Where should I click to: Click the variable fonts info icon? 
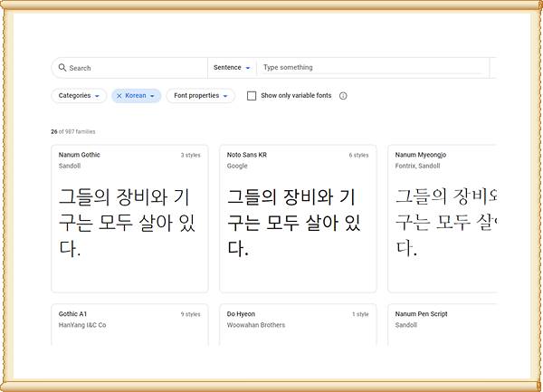tap(343, 96)
